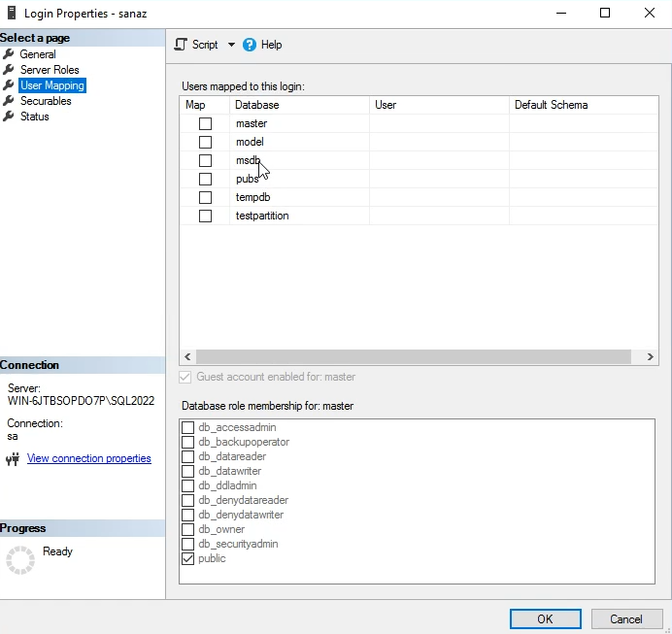Select the User Mapping page
Image resolution: width=672 pixels, height=634 pixels.
coord(52,85)
